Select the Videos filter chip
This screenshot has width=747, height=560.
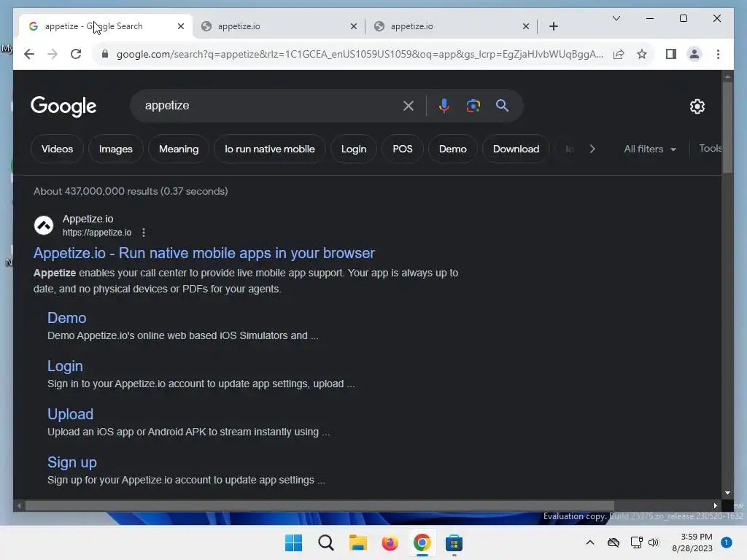57,149
